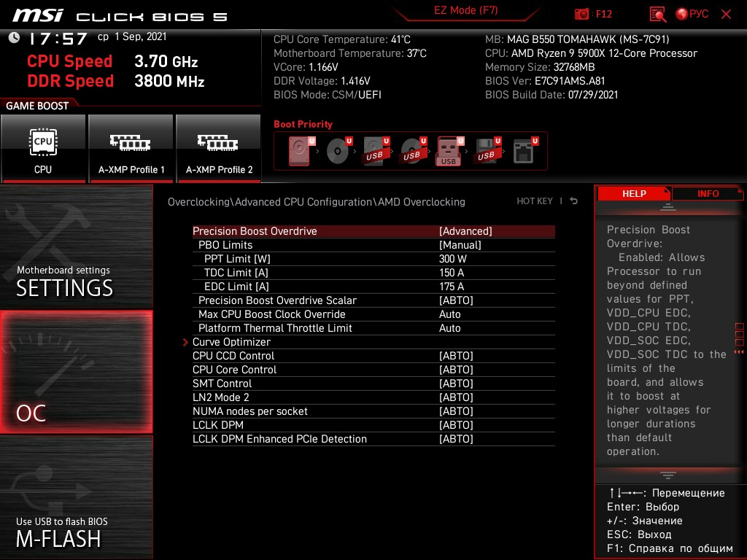Viewport: 747px width, 560px height.
Task: Click the MSI Click BIOS 5 logo
Action: point(120,16)
